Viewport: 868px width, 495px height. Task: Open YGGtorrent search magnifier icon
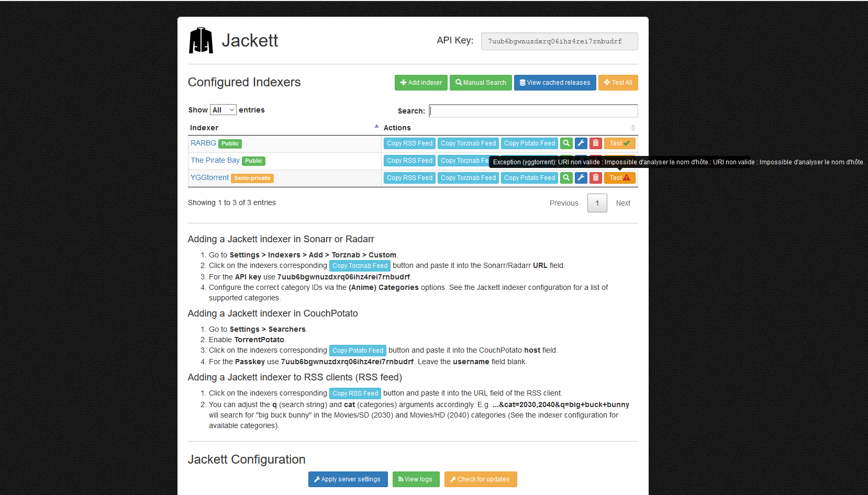(566, 178)
